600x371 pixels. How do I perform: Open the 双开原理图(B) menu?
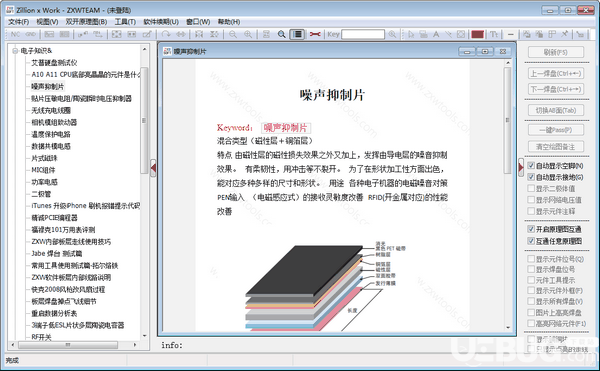click(x=86, y=22)
